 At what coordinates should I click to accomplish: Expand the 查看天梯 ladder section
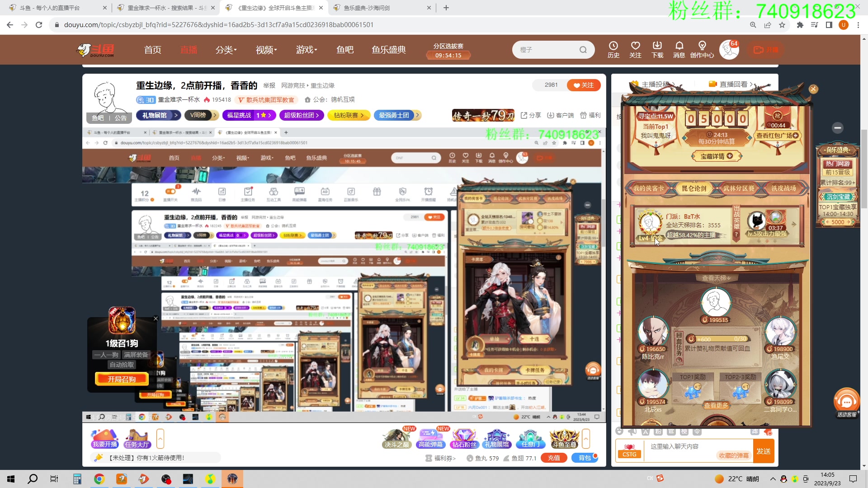(x=717, y=278)
